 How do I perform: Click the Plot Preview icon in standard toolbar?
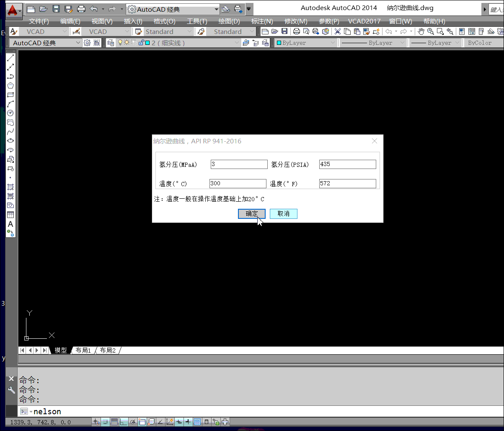[306, 31]
